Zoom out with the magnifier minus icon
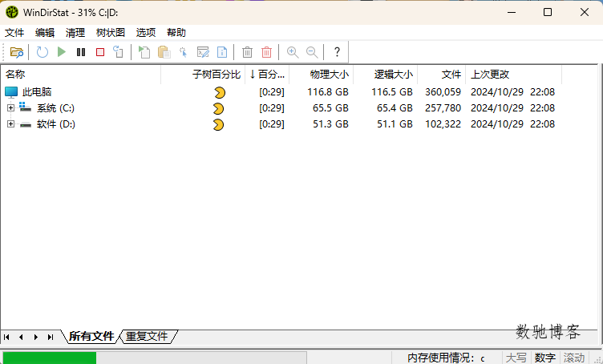603x364 pixels. [312, 52]
